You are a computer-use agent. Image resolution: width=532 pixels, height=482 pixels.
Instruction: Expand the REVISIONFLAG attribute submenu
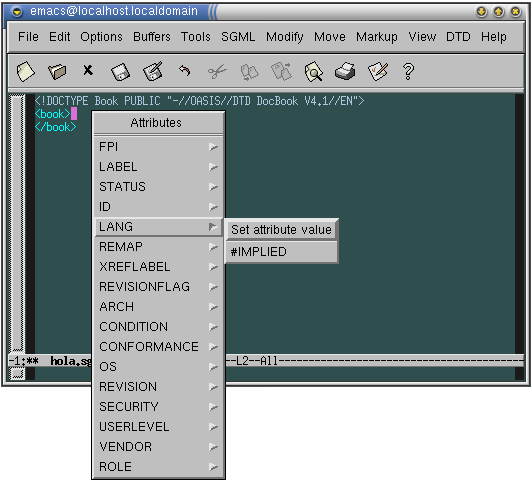(213, 287)
